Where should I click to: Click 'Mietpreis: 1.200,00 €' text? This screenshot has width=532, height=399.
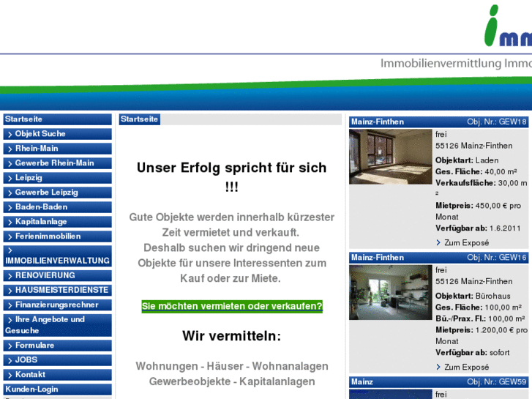pos(475,330)
